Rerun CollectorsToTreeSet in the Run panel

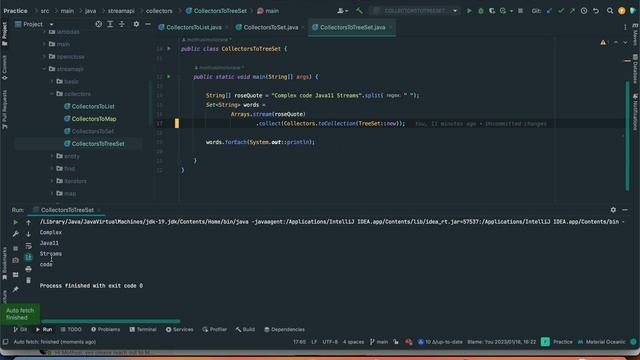(16, 222)
